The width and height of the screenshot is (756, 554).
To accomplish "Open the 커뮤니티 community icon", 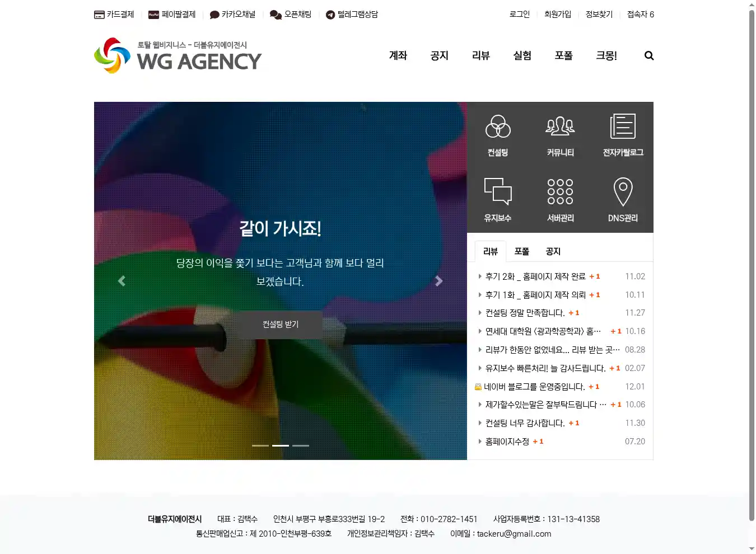I will (560, 127).
